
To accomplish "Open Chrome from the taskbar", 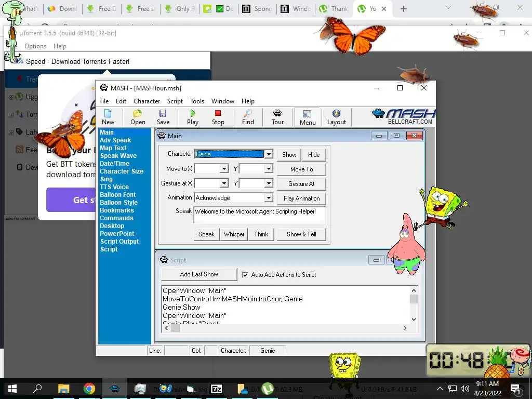I will pos(89,389).
